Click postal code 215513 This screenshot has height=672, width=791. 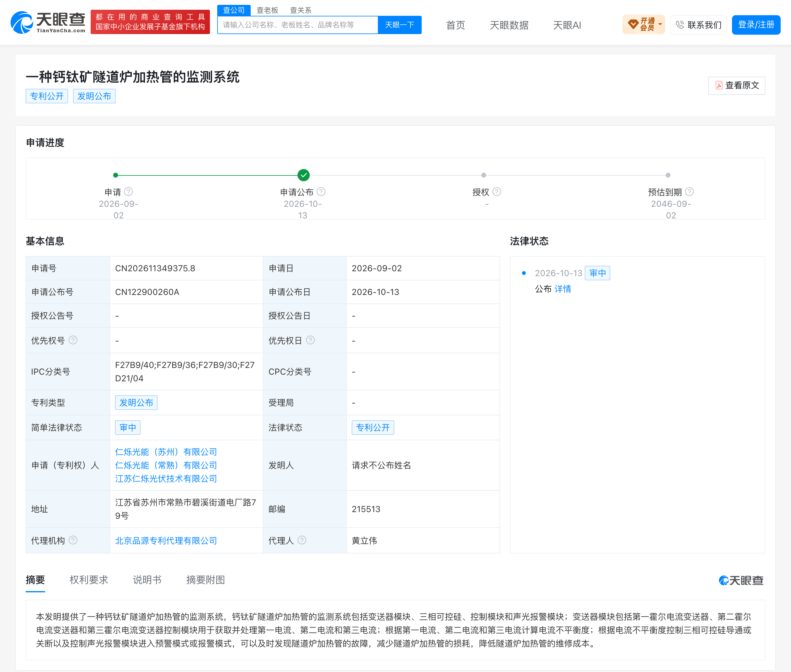coord(366,509)
